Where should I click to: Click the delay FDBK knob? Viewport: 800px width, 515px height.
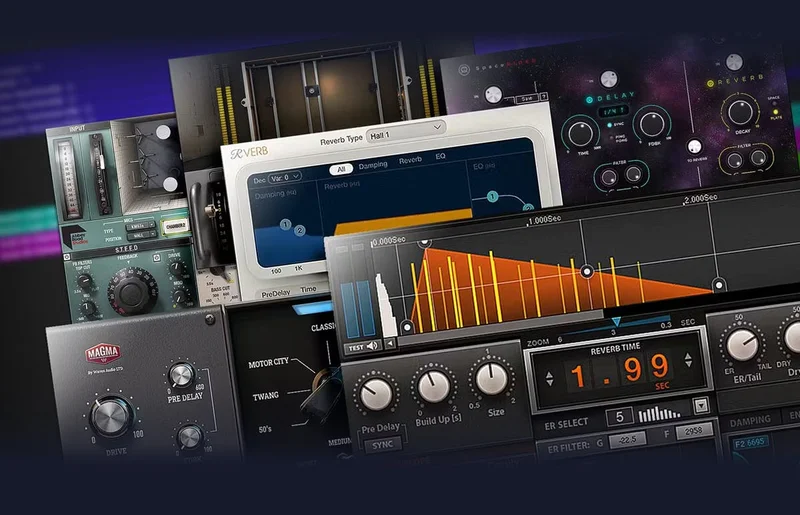coord(652,124)
